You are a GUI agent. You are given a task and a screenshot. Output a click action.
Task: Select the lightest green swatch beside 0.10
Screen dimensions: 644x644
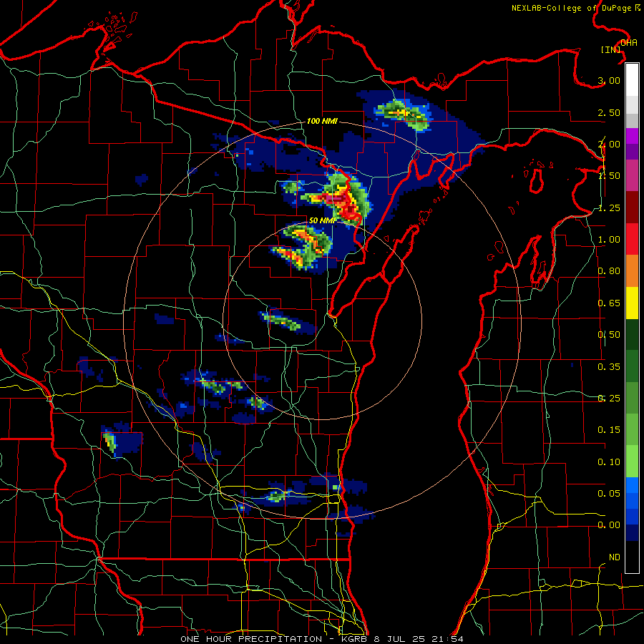[632, 462]
